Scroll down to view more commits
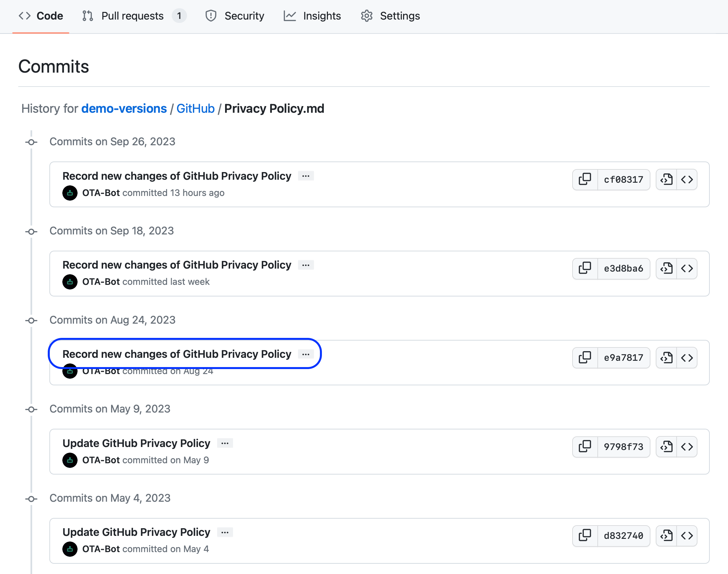The height and width of the screenshot is (574, 728). click(x=177, y=354)
